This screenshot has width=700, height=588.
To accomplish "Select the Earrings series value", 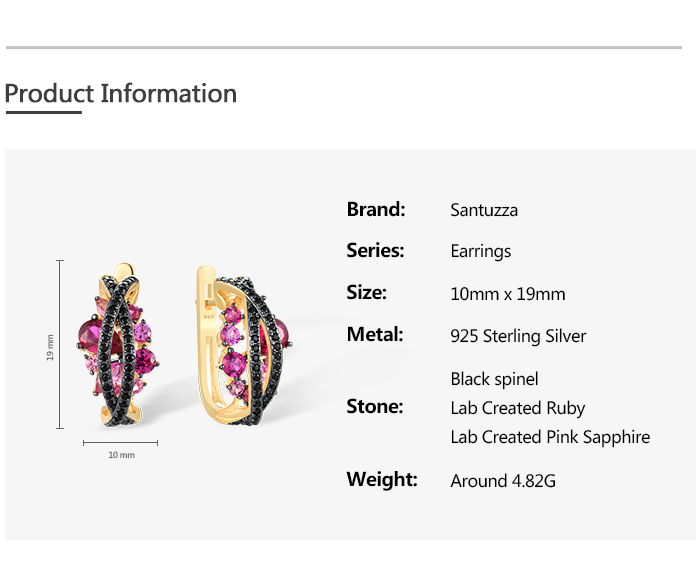I will (481, 251).
